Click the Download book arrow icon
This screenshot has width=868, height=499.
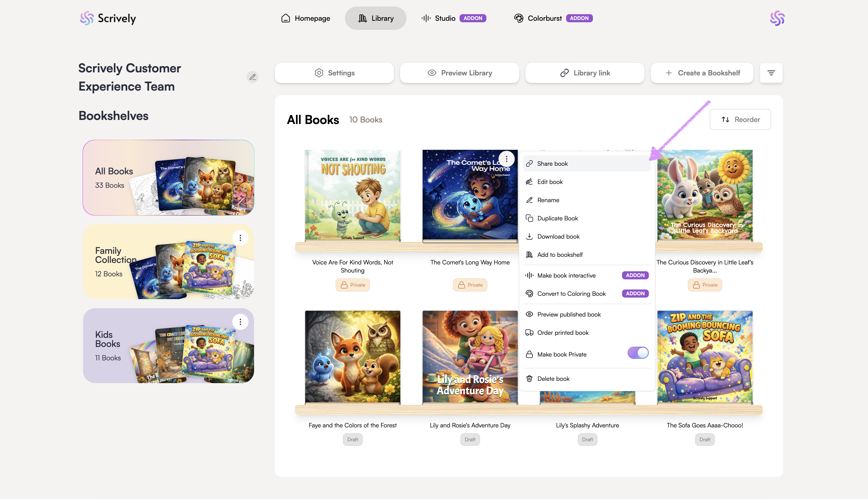(529, 237)
